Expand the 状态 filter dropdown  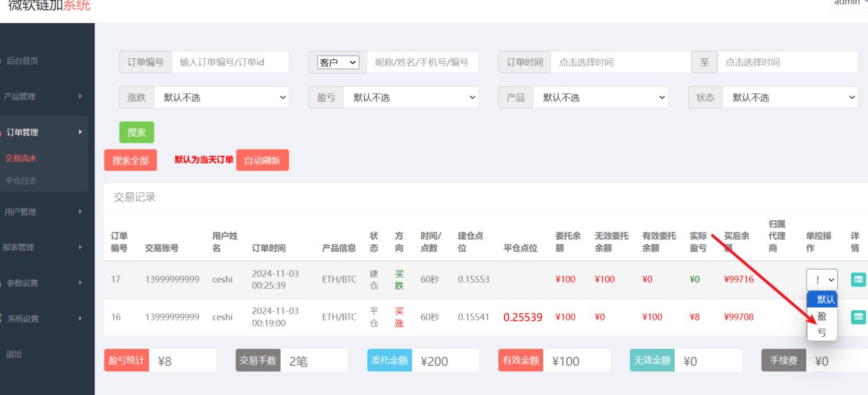click(790, 98)
